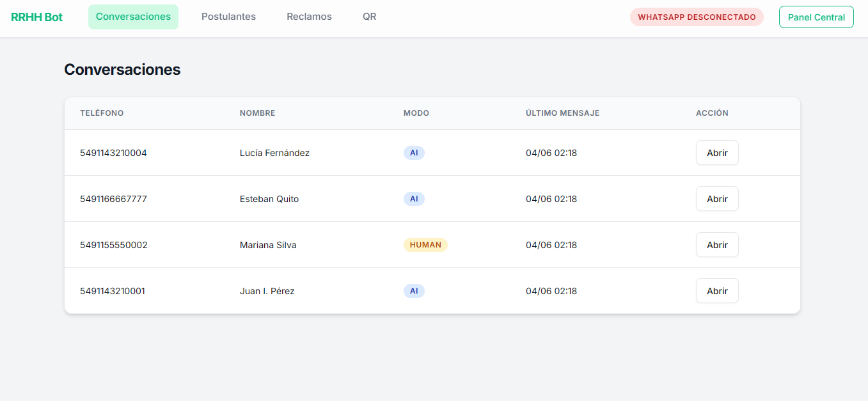Switch to the Postulantes tab
The width and height of the screenshot is (868, 401).
coord(228,17)
